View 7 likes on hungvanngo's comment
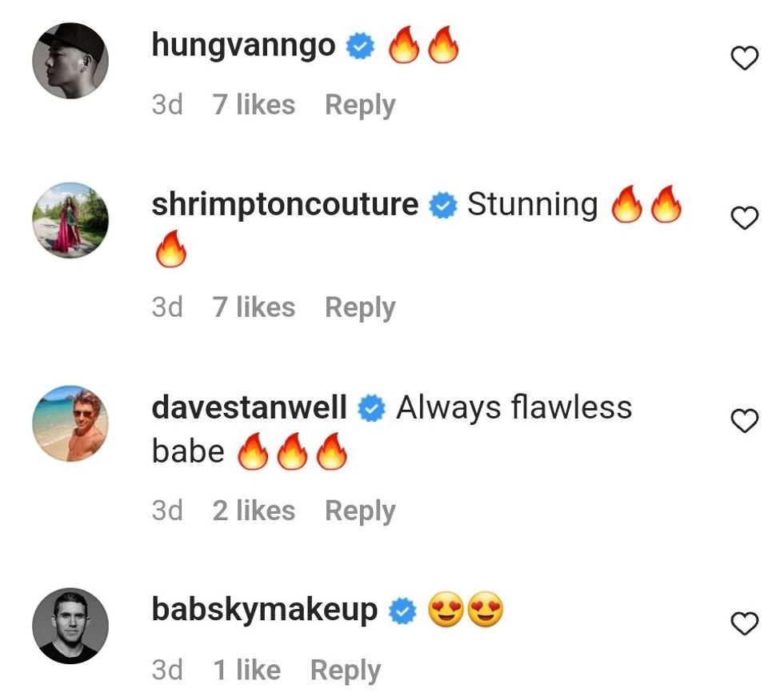Viewport: 784px width, 693px height. tap(254, 105)
